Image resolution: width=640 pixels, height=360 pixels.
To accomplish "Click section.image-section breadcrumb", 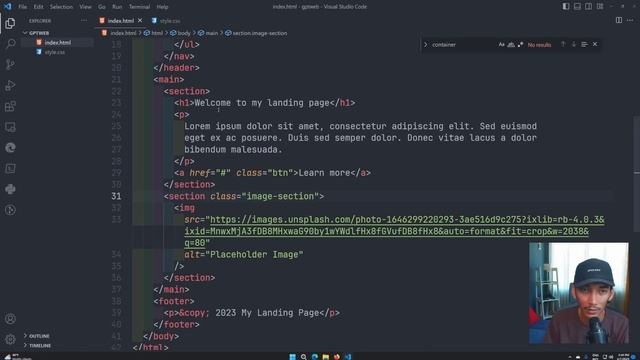I will coord(256,33).
